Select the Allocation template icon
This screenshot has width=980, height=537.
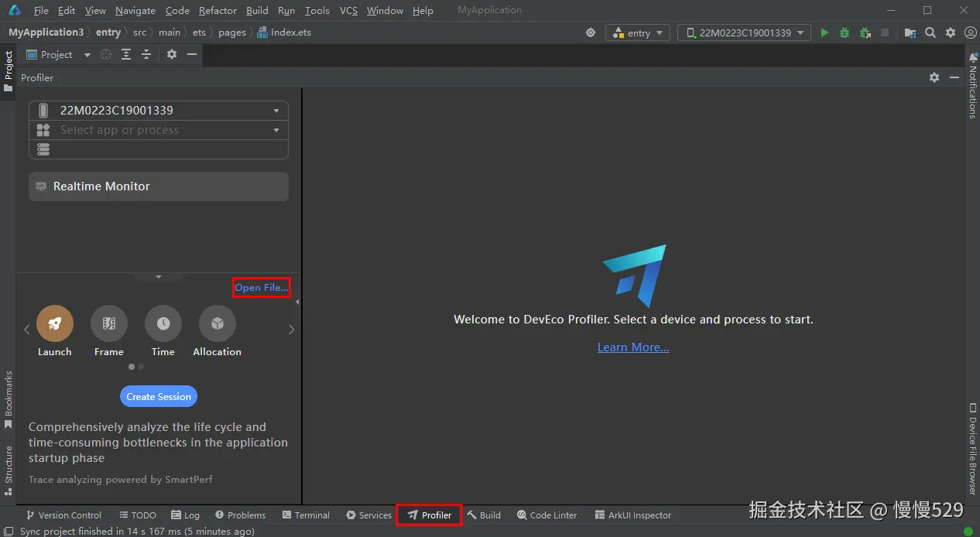click(218, 323)
